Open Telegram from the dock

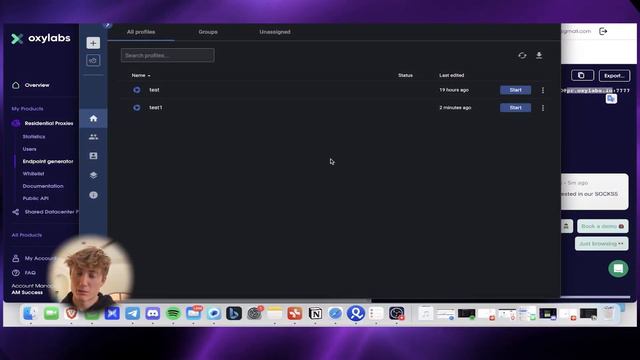132,313
